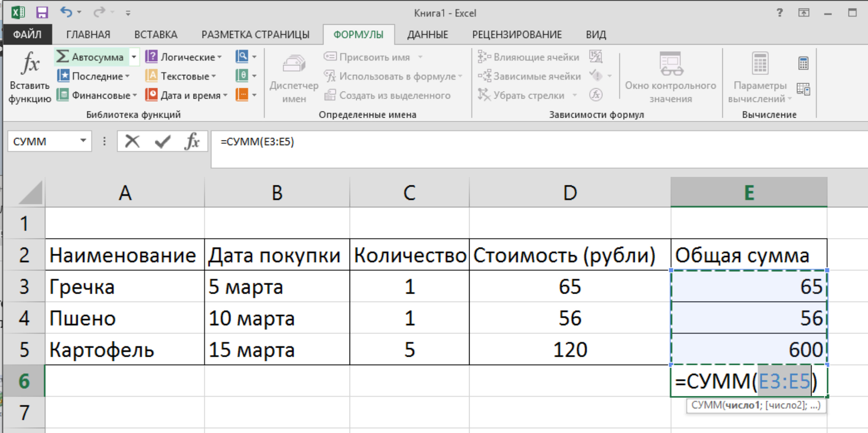Click the cell containing 120
Image resolution: width=868 pixels, height=433 pixels.
coord(570,350)
